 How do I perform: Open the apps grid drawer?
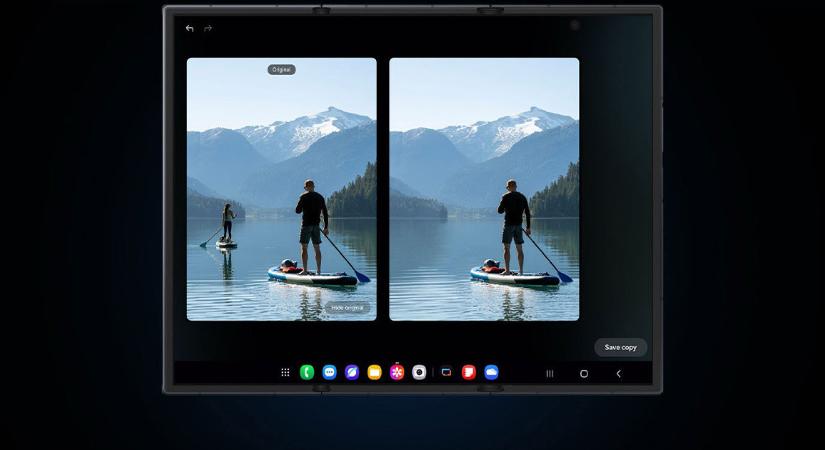click(x=285, y=373)
